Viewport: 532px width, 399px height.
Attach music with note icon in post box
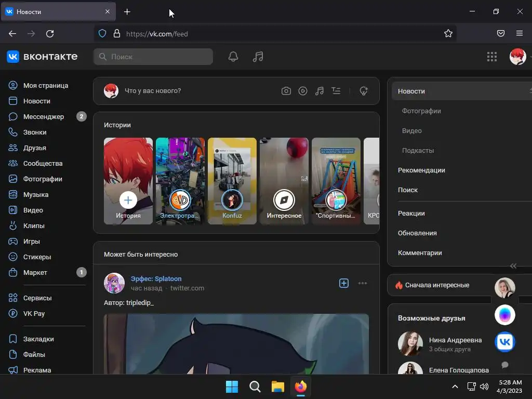[x=320, y=91]
